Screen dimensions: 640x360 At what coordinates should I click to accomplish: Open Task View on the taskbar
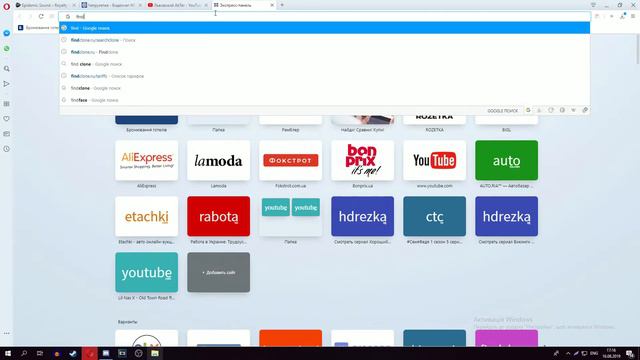click(x=40, y=353)
